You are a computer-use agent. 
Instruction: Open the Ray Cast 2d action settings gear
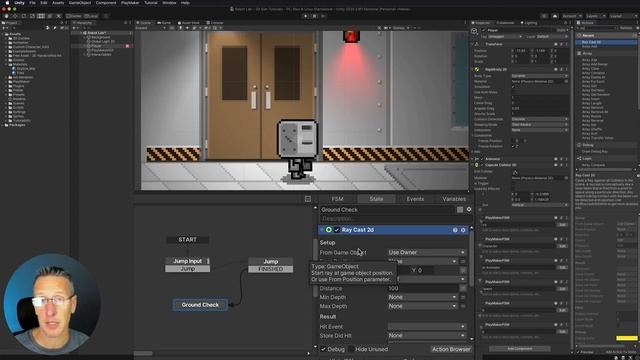(x=463, y=230)
